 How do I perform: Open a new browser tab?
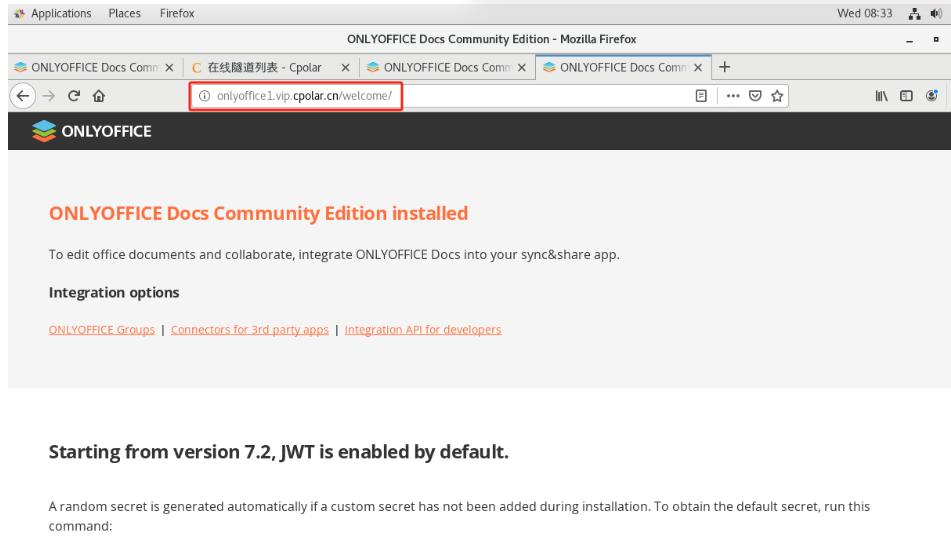(x=725, y=67)
